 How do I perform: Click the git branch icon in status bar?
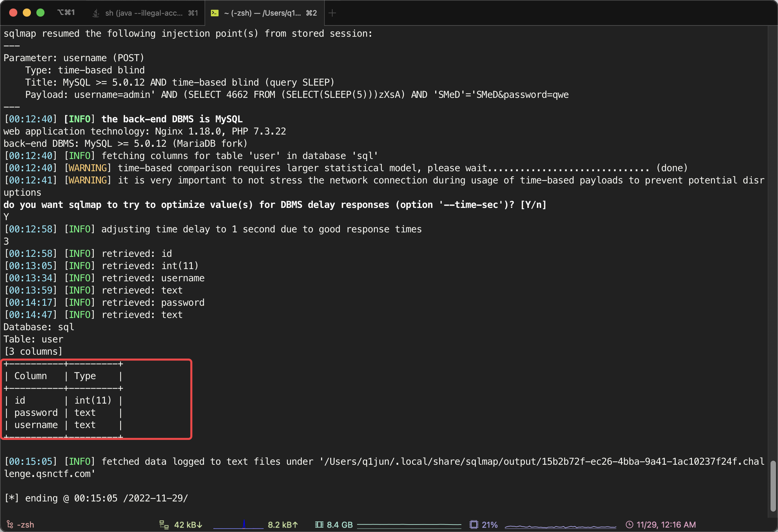point(10,525)
